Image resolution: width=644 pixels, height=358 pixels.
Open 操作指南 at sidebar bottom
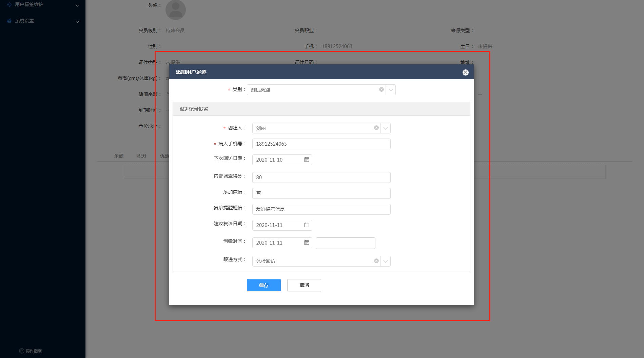pos(31,351)
